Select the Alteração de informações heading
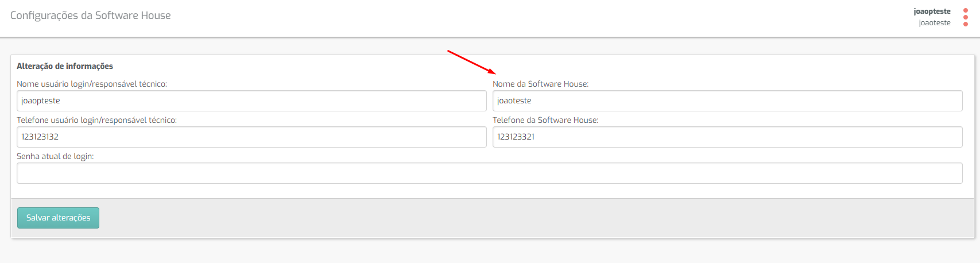 pos(65,66)
